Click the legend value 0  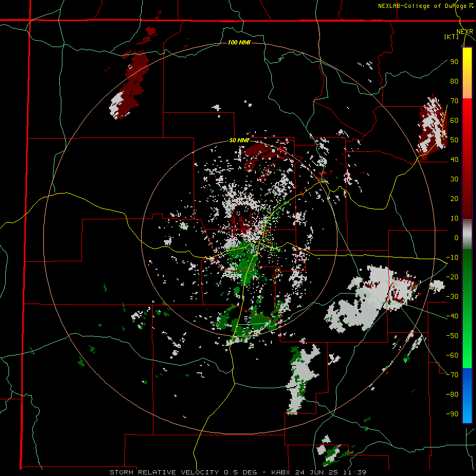(x=456, y=237)
